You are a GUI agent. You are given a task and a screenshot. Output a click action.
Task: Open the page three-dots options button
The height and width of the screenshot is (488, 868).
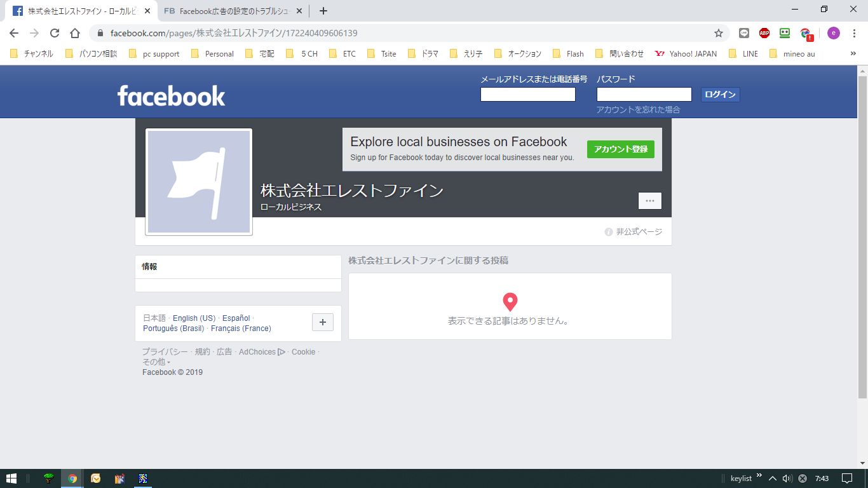tap(649, 201)
